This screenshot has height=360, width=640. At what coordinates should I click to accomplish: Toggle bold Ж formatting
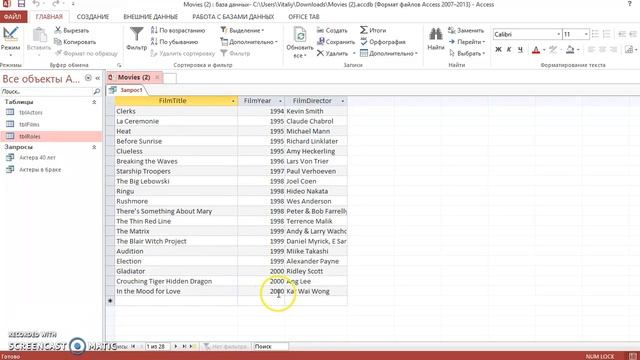tap(498, 50)
